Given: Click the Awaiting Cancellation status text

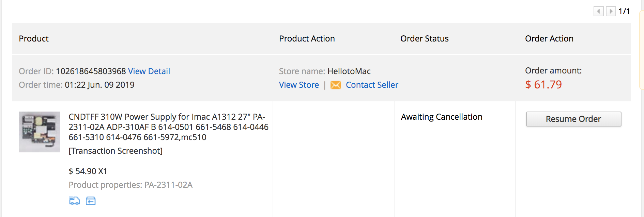Looking at the screenshot, I should 442,117.
